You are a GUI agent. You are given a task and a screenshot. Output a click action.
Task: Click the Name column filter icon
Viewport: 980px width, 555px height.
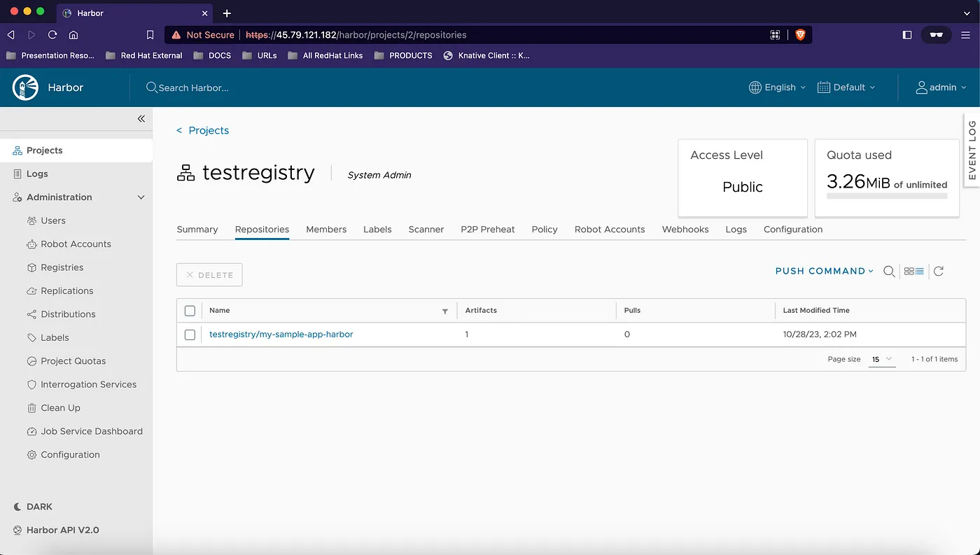click(x=445, y=311)
